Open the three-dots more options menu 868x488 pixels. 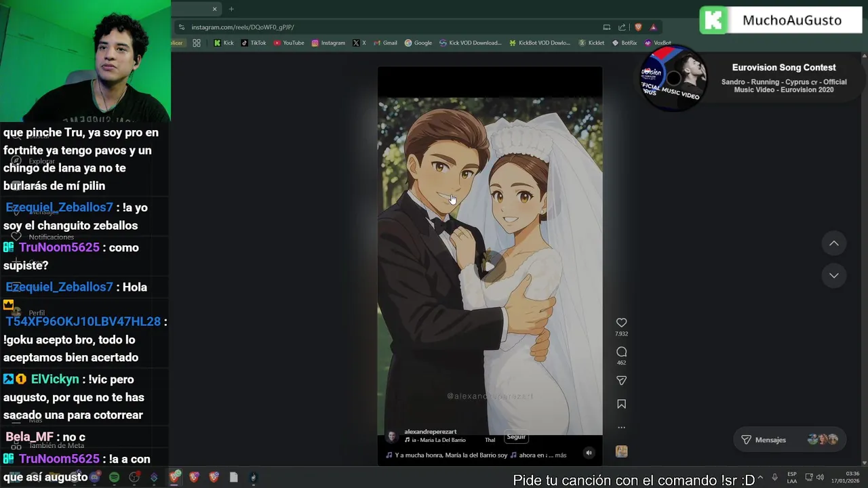point(621,428)
